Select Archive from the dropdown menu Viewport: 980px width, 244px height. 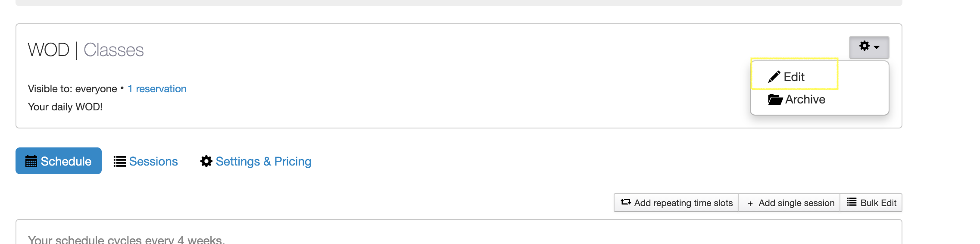(x=805, y=100)
